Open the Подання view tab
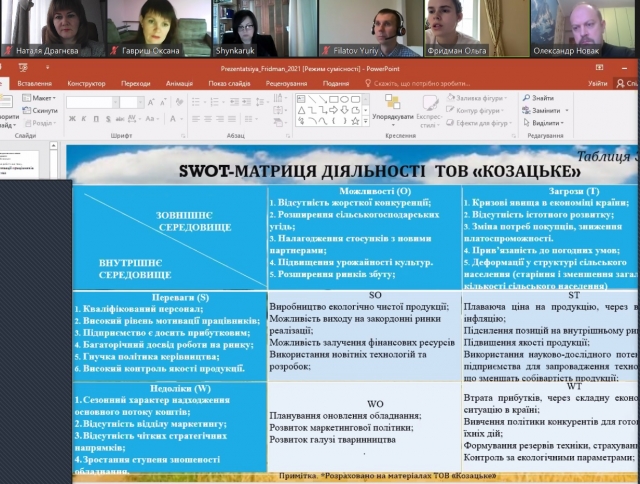Image resolution: width=640 pixels, height=484 pixels. [x=336, y=84]
